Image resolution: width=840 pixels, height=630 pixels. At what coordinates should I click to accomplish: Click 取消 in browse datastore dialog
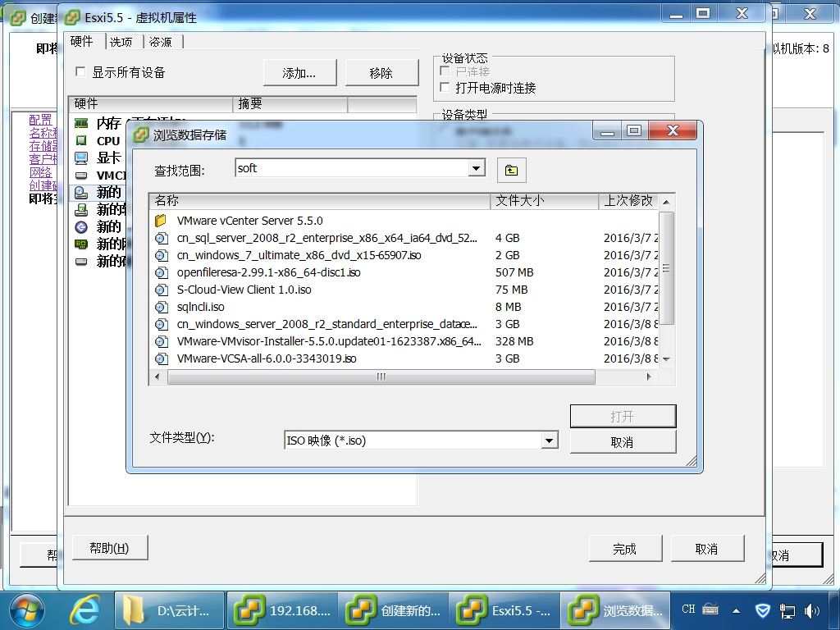click(x=623, y=442)
